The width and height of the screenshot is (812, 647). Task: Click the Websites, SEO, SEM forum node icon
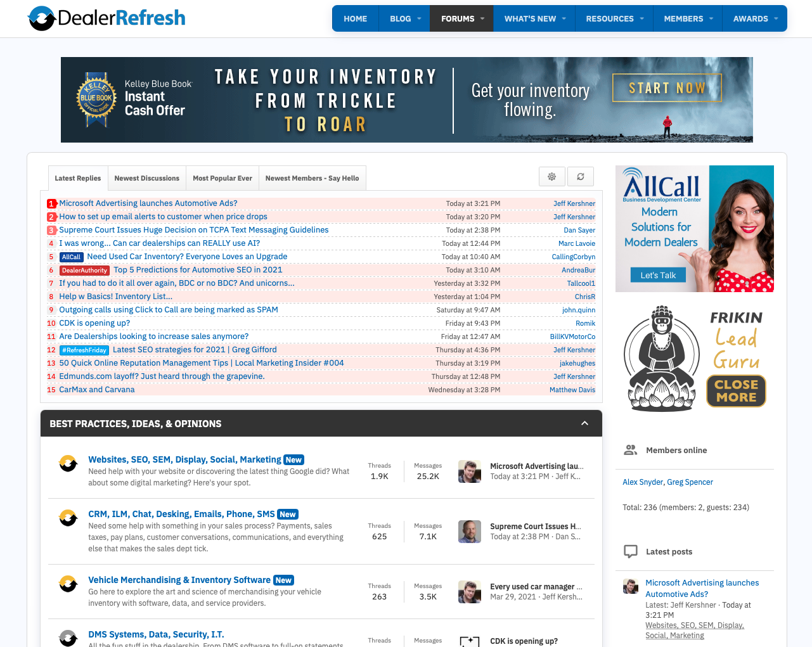tap(68, 463)
